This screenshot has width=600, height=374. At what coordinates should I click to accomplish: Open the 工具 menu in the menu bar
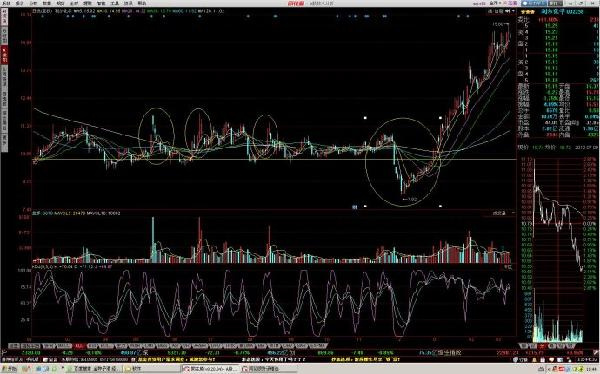click(x=115, y=3)
